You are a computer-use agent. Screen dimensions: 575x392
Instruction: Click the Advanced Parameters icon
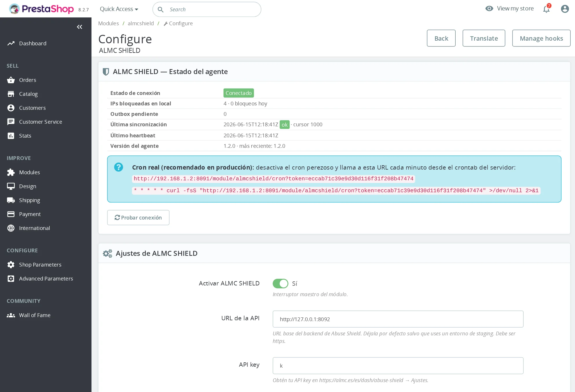(x=11, y=279)
